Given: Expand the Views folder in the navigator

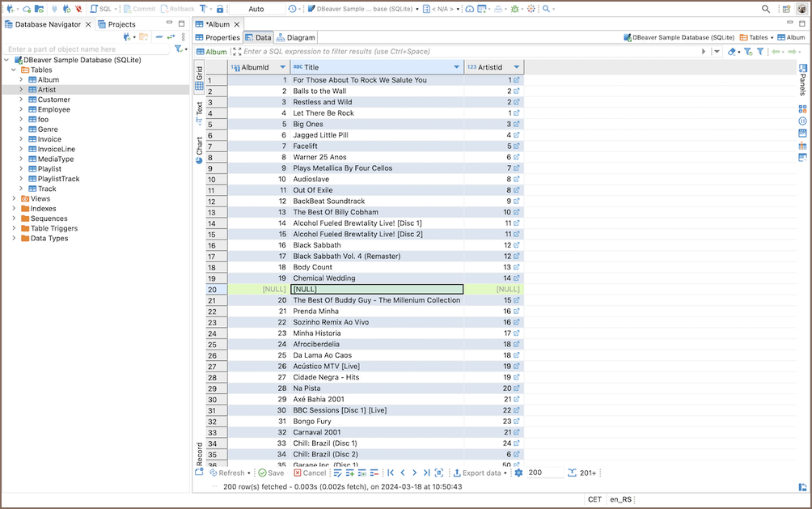Looking at the screenshot, I should point(14,198).
